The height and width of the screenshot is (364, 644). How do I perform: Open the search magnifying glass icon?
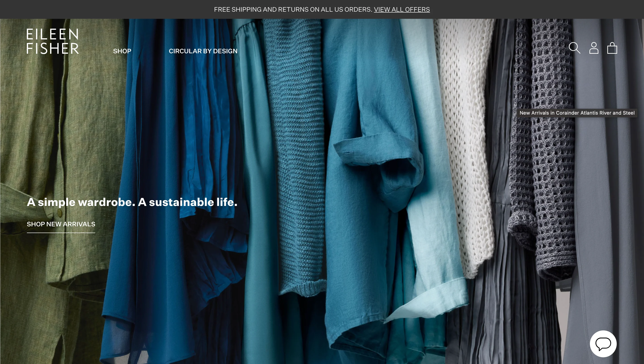[574, 48]
